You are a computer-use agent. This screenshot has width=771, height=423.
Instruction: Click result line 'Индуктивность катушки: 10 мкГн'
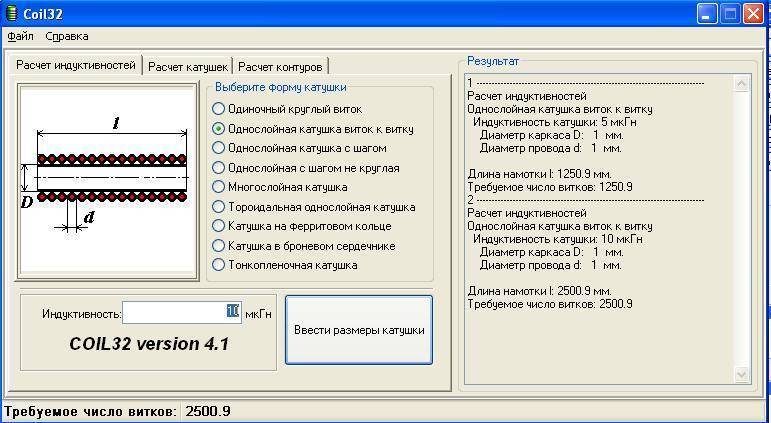558,239
